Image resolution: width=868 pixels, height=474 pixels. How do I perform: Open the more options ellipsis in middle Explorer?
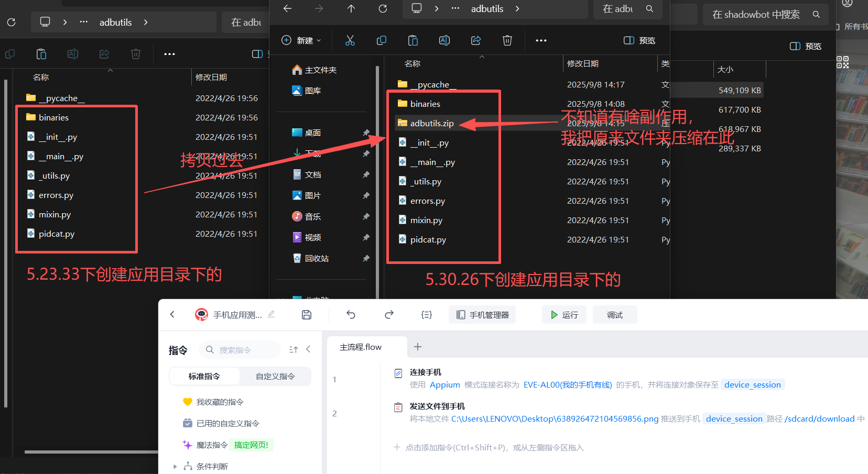pos(541,40)
